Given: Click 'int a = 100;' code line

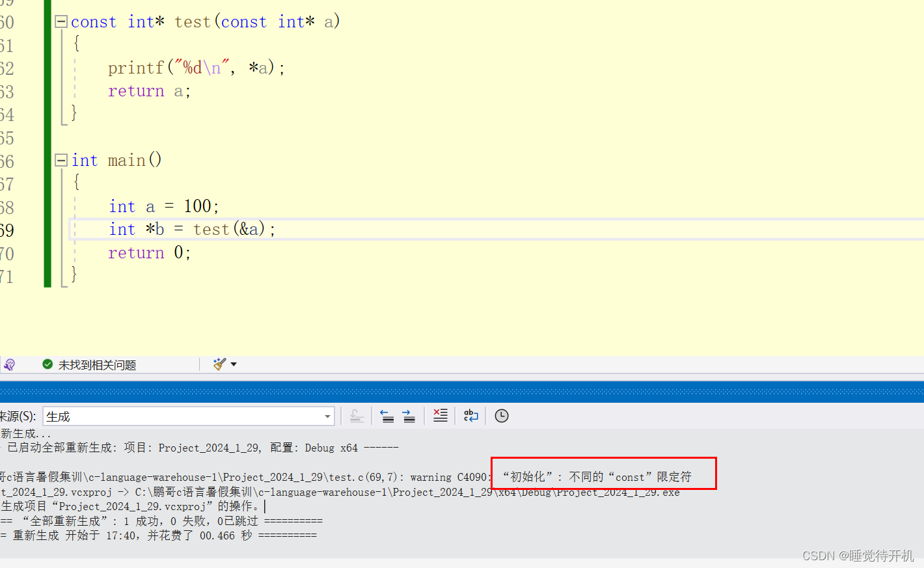Looking at the screenshot, I should [x=164, y=206].
